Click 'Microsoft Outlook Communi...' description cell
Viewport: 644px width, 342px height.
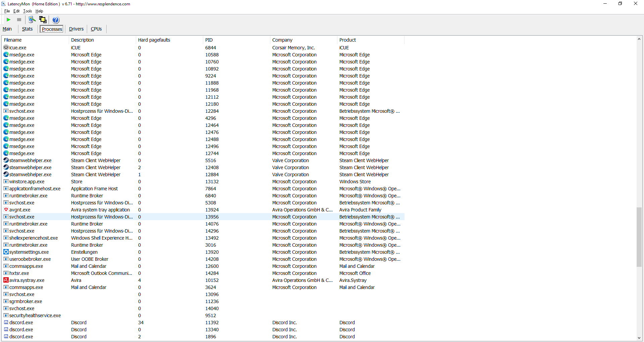[x=102, y=273]
